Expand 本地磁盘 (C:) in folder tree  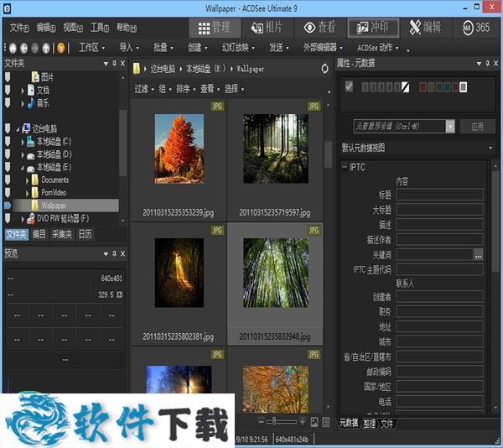pos(23,142)
